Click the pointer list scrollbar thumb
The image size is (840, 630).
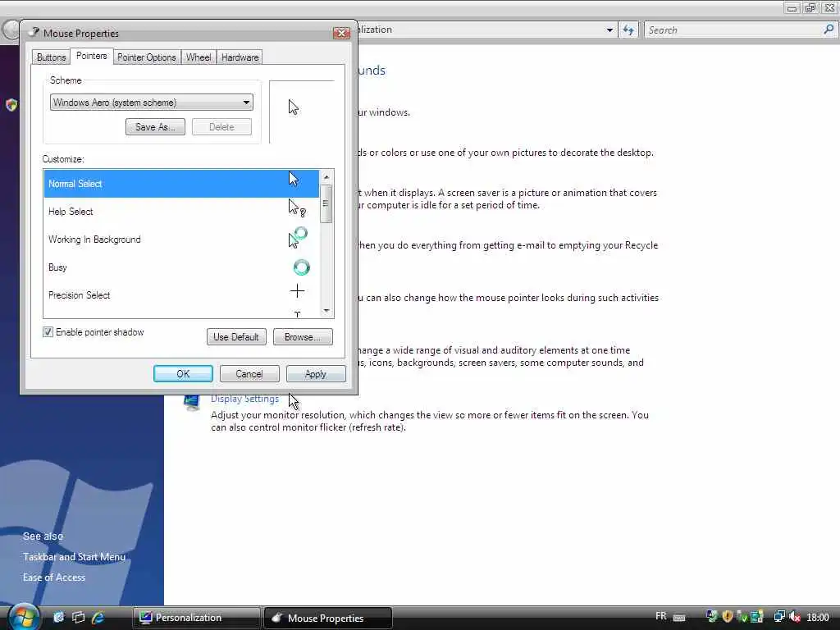click(x=326, y=203)
